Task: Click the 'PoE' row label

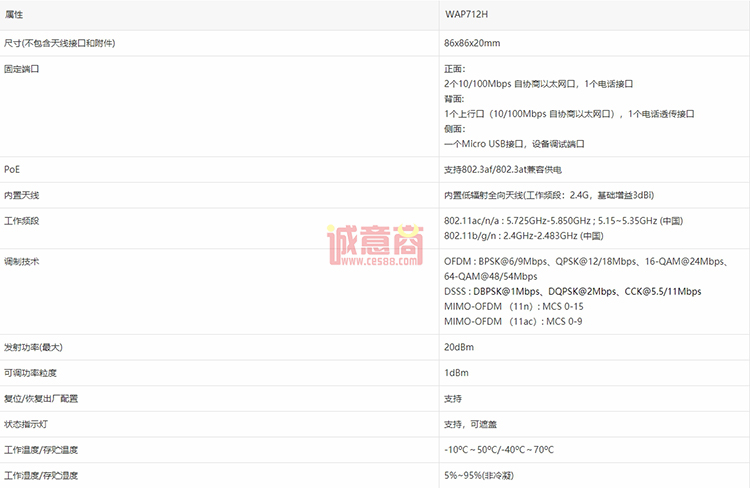Action: click(x=12, y=169)
